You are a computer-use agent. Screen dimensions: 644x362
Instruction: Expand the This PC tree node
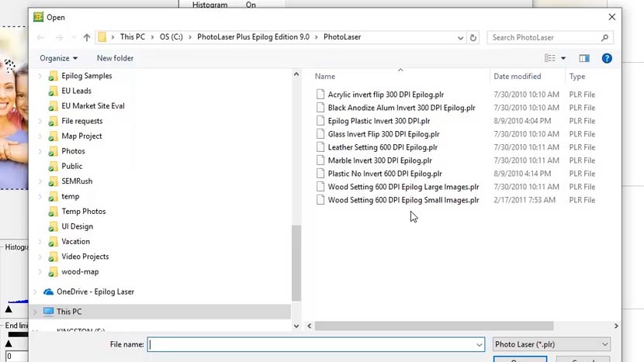[35, 312]
